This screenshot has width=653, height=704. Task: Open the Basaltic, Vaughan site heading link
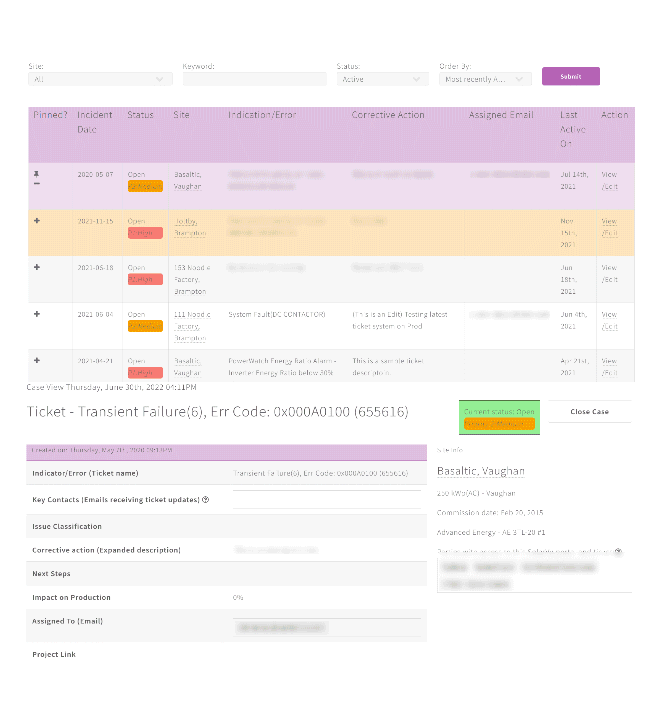(x=480, y=471)
